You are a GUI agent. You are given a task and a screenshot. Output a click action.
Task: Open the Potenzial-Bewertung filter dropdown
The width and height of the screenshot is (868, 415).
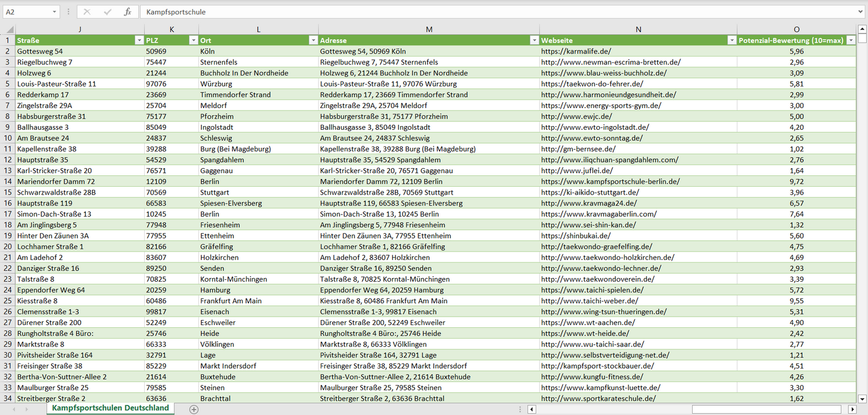[851, 40]
